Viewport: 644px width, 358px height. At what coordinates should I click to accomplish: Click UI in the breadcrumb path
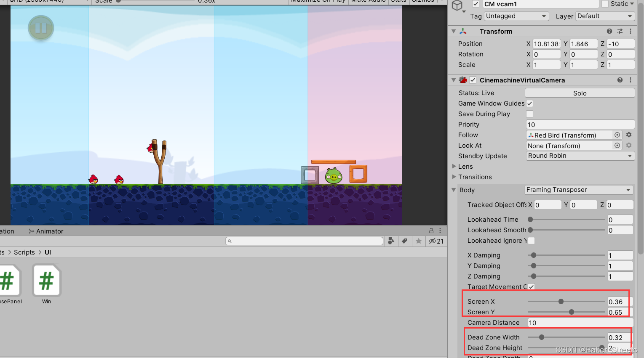tap(48, 252)
